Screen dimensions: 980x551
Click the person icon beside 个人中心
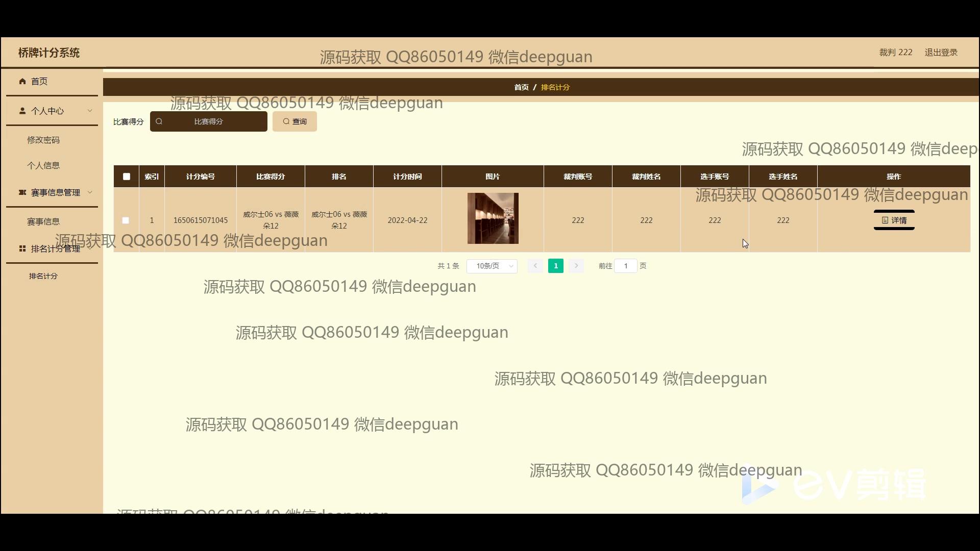(x=22, y=111)
